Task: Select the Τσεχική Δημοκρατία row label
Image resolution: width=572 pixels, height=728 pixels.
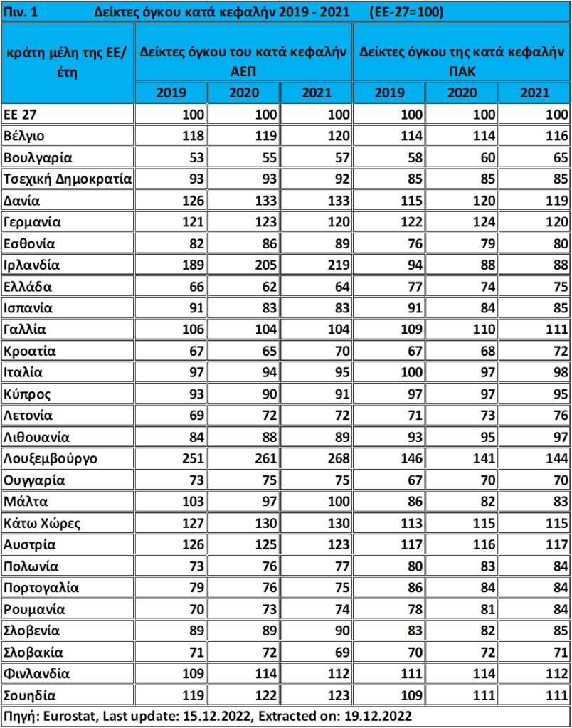Action: coord(68,179)
